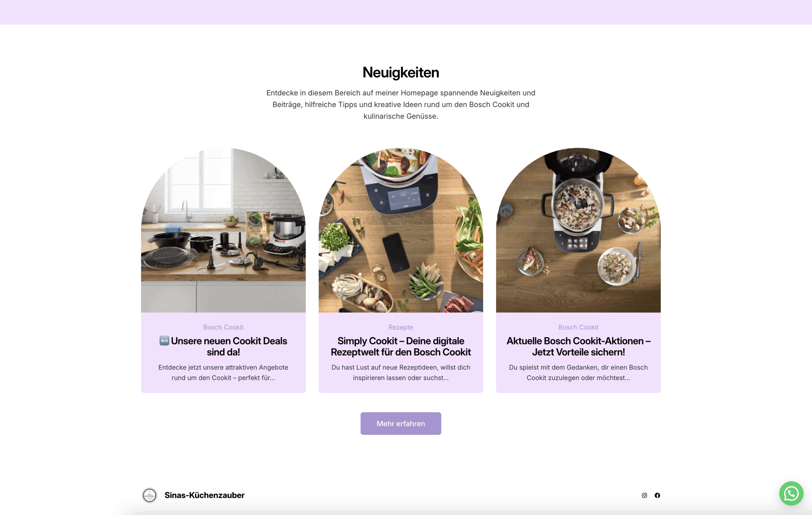Click the 'Du hast Lust auf neue Rezeptideen' excerpt
The image size is (812, 515).
point(401,372)
